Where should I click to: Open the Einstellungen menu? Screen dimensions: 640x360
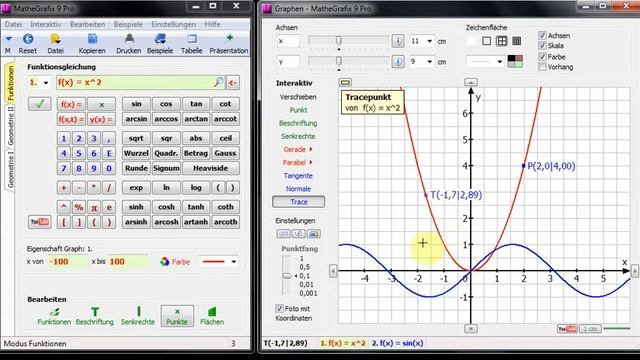point(173,24)
